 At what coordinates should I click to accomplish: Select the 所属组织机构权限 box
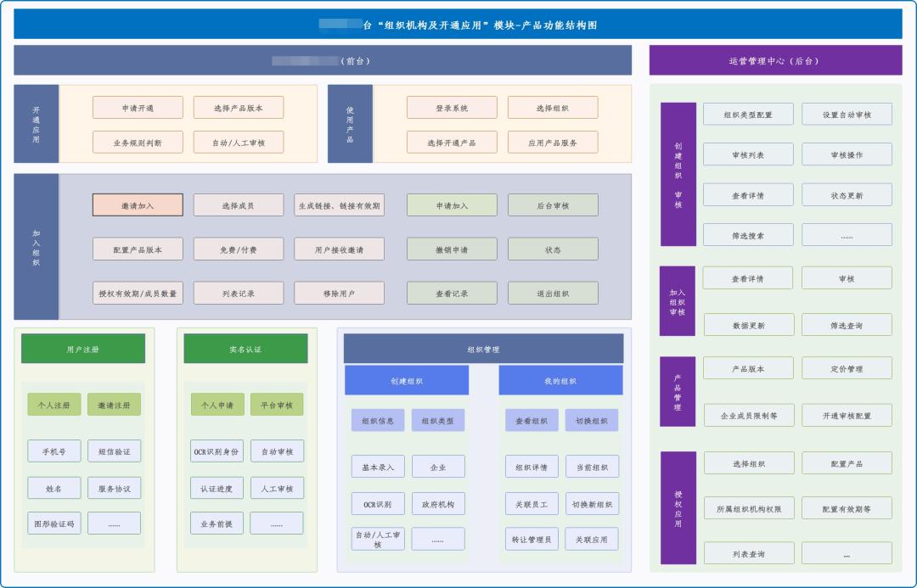[749, 508]
